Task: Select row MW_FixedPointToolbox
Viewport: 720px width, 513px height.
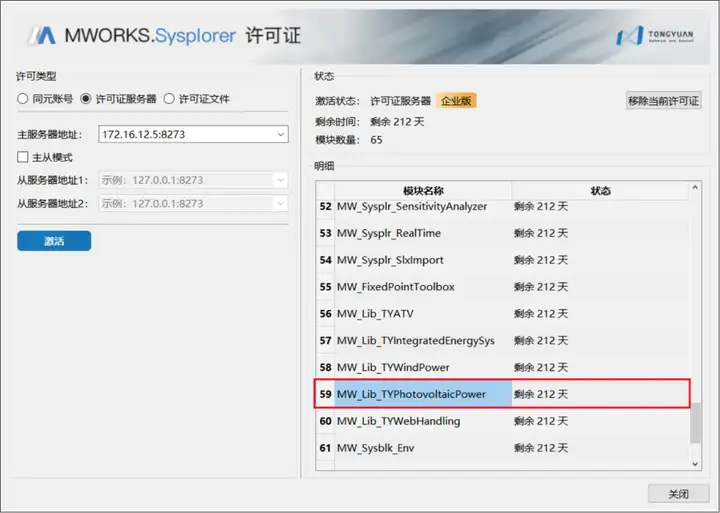Action: 502,287
